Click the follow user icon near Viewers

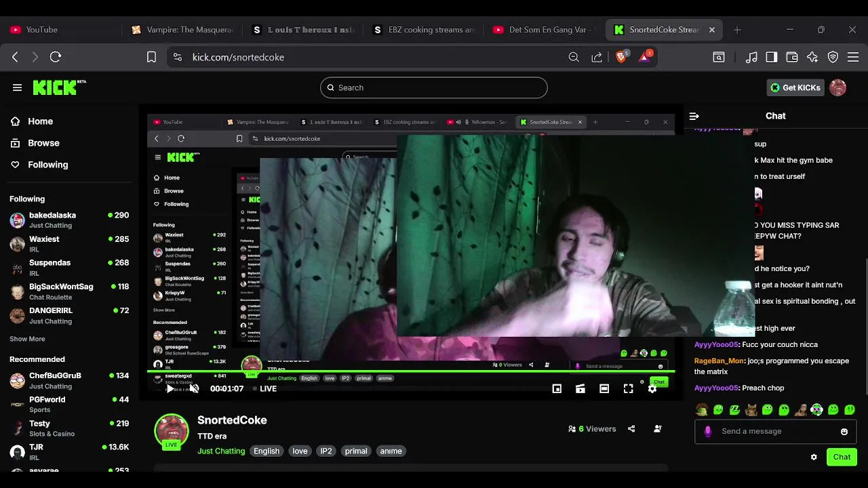(x=657, y=429)
